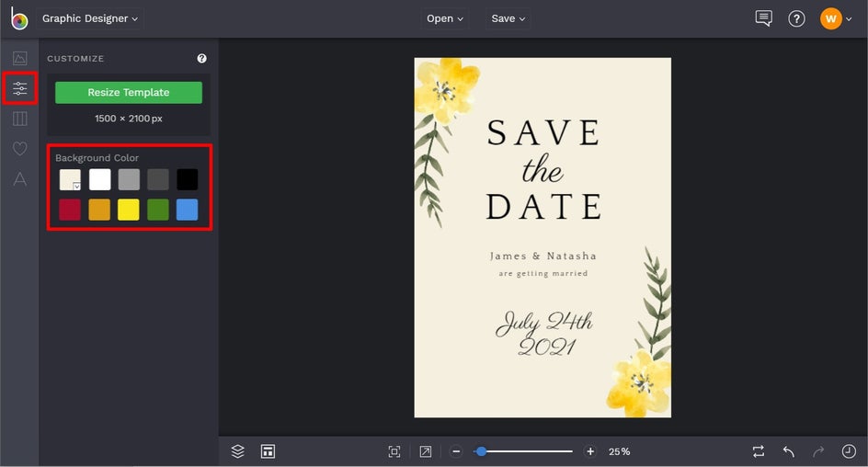
Task: Open the history clock icon
Action: click(x=849, y=451)
